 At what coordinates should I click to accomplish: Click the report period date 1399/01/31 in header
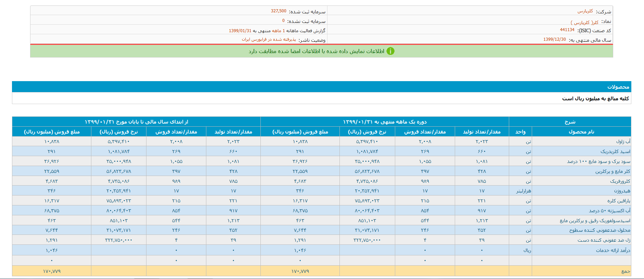[x=240, y=31]
